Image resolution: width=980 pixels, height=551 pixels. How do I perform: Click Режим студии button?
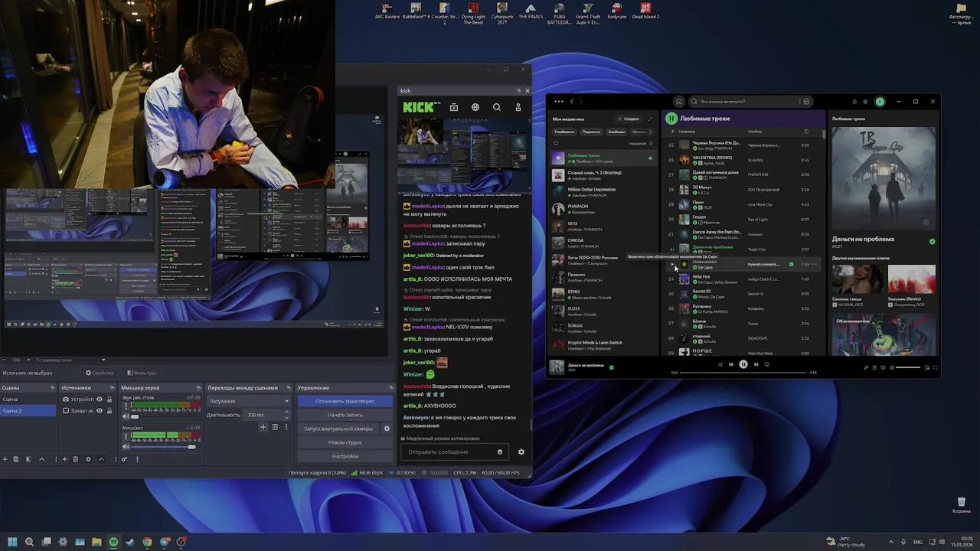pos(345,442)
